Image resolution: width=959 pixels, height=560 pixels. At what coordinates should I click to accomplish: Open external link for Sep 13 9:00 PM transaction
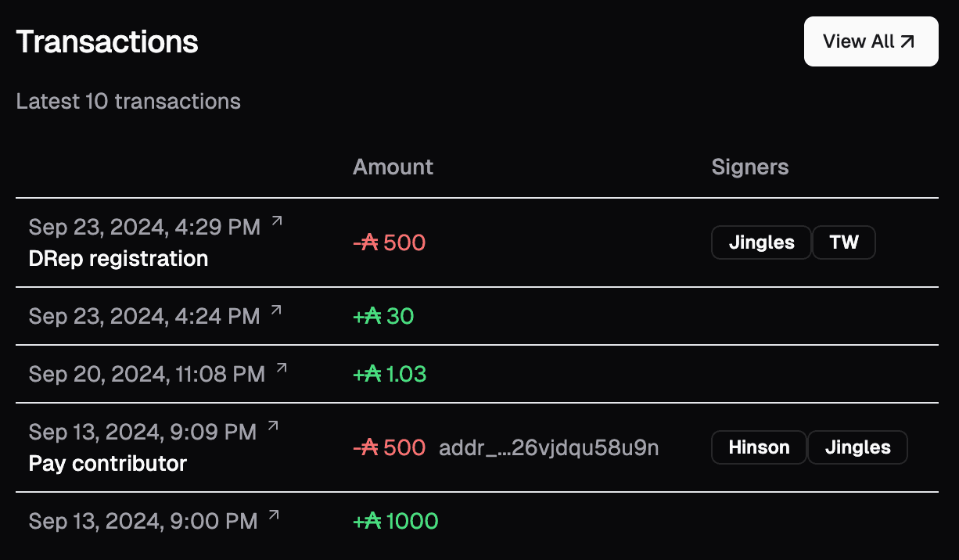point(274,515)
